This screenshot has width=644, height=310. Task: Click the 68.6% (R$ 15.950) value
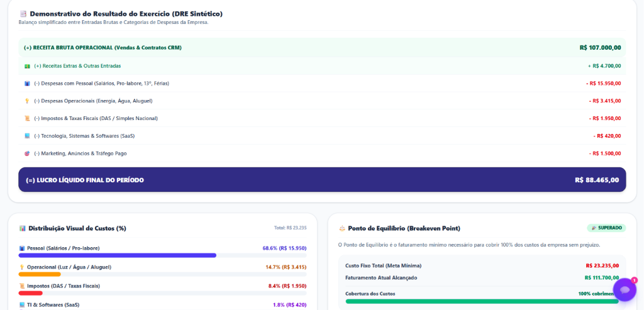coord(285,248)
